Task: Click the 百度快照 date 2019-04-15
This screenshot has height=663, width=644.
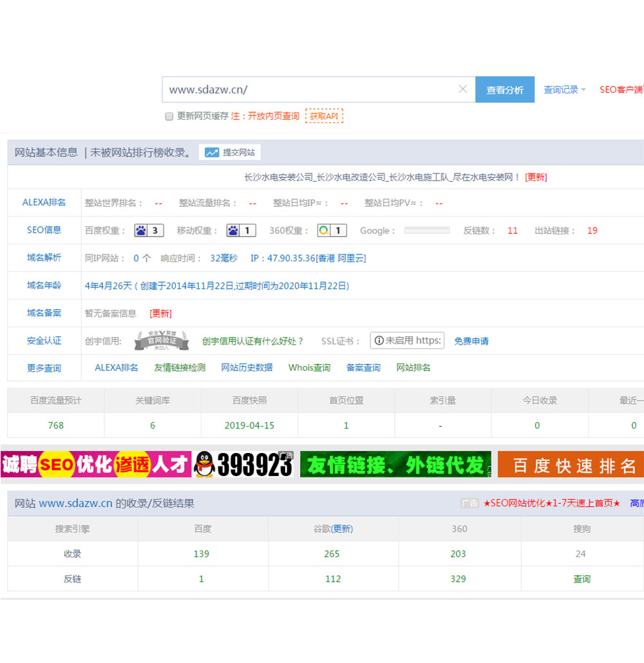Action: [x=249, y=425]
